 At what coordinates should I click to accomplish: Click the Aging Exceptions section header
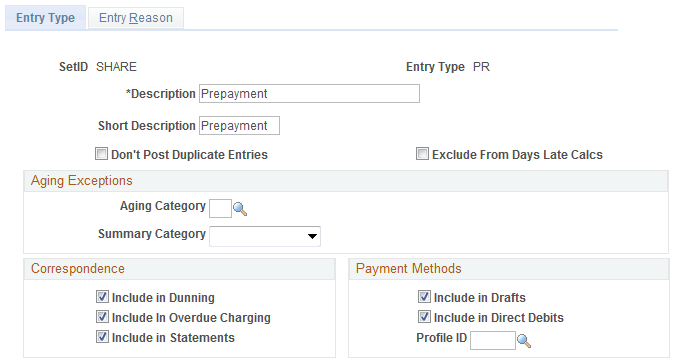346,181
